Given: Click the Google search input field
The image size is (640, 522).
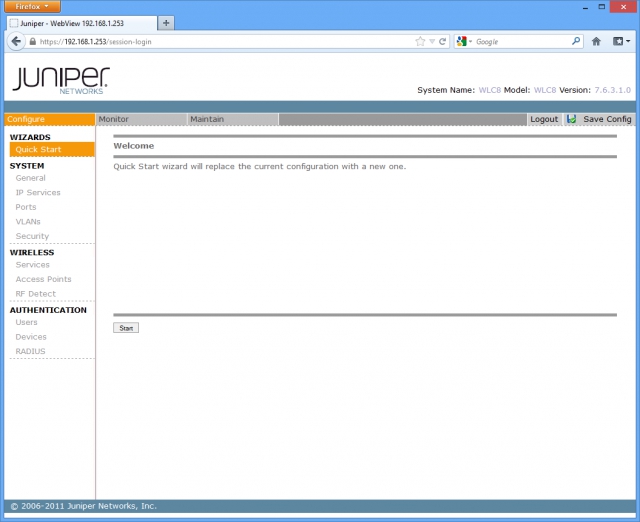Looking at the screenshot, I should tap(522, 41).
